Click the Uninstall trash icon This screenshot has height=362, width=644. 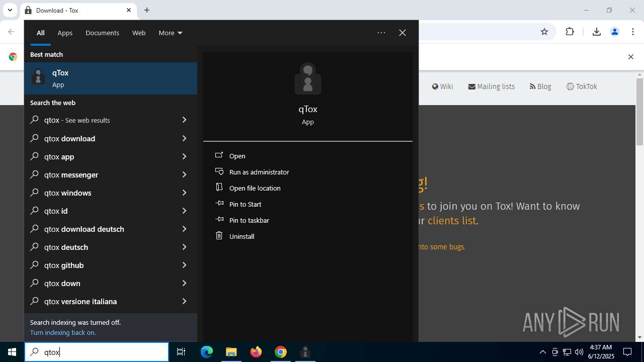pos(219,236)
